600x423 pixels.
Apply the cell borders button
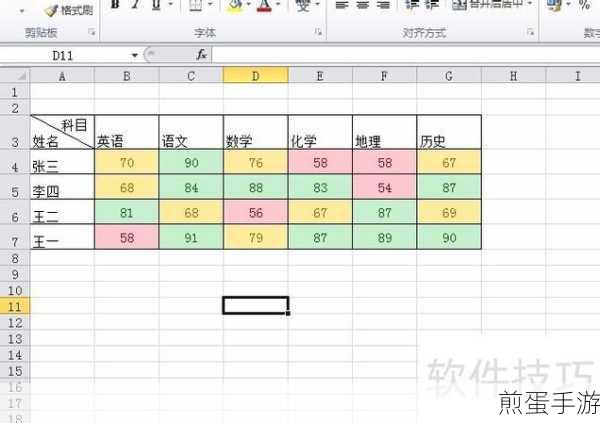196,5
